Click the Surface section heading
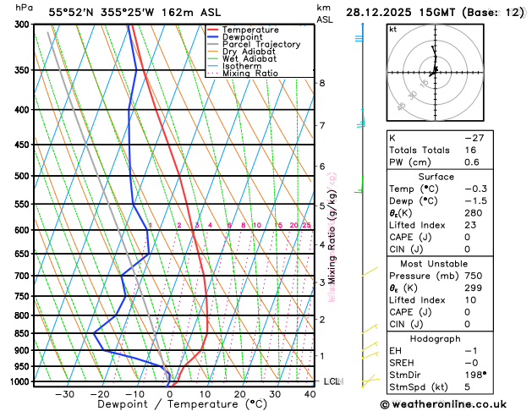 tap(436, 177)
